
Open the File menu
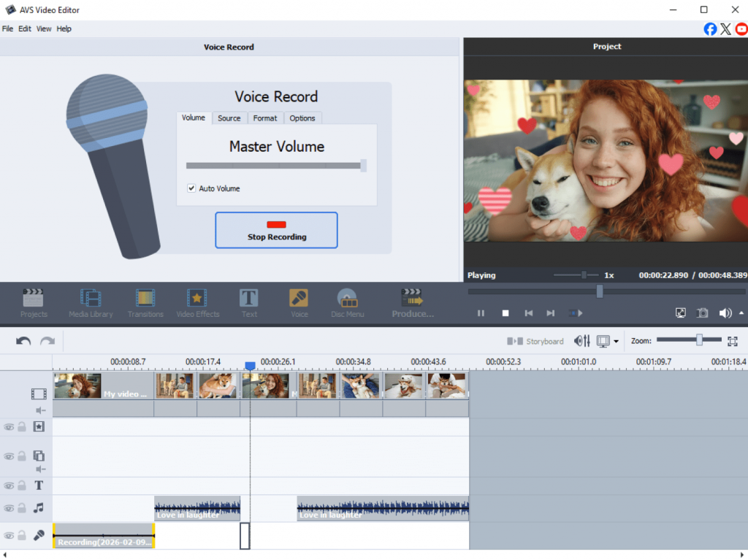[x=7, y=28]
